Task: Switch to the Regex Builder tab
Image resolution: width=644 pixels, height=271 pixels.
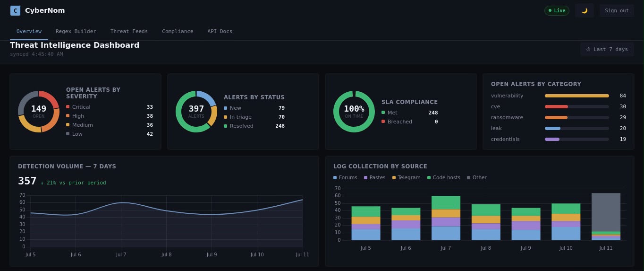Action: [76, 31]
